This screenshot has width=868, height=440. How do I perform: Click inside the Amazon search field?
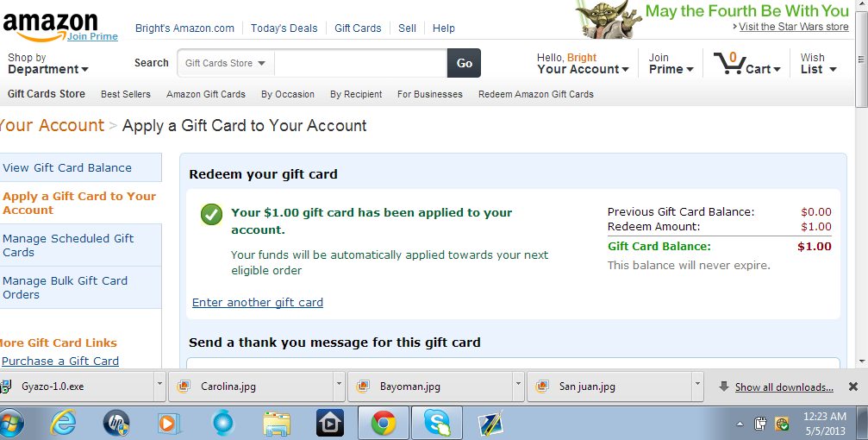361,63
